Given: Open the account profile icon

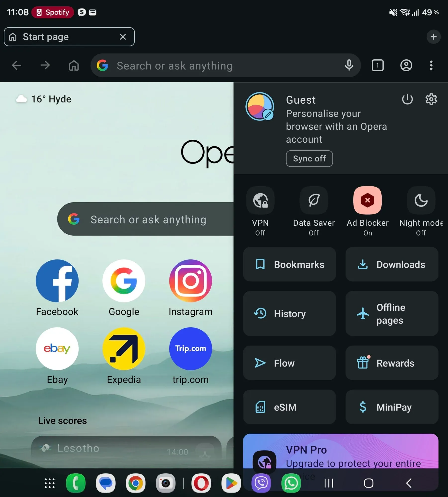Looking at the screenshot, I should pos(406,66).
